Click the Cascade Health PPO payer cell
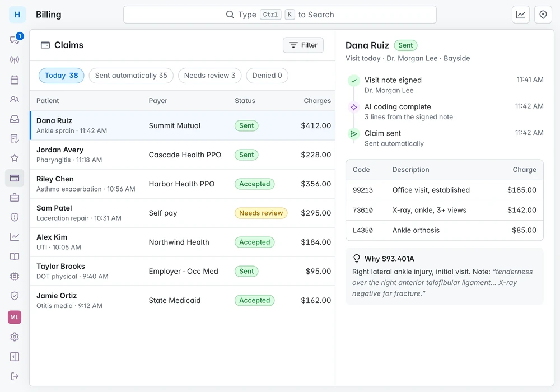The width and height of the screenshot is (560, 392). click(x=185, y=155)
